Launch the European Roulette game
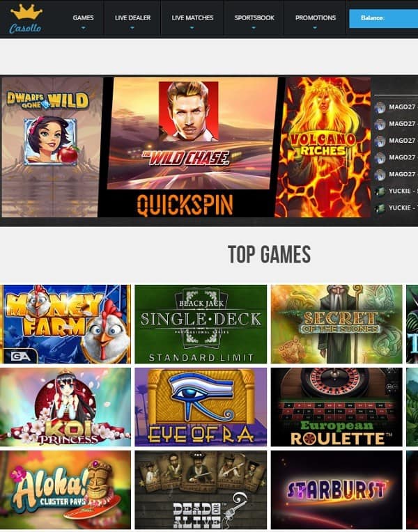Viewport: 418px width, 532px height. point(336,407)
